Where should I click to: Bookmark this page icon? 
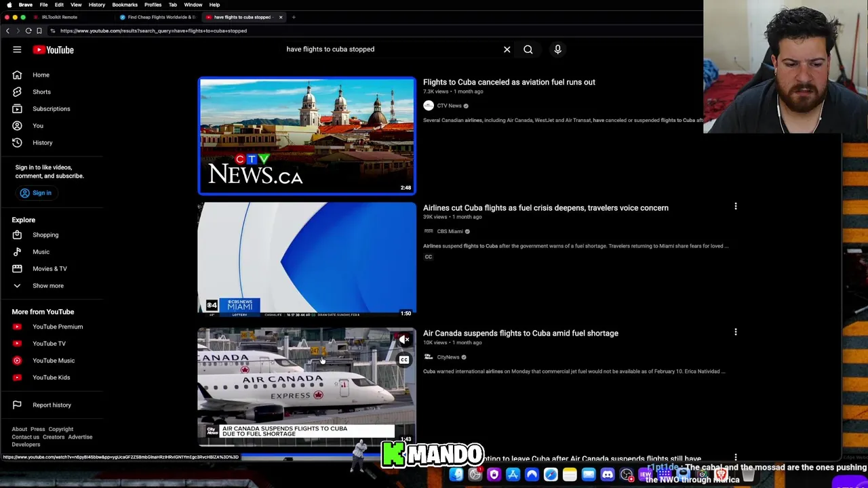(x=39, y=30)
